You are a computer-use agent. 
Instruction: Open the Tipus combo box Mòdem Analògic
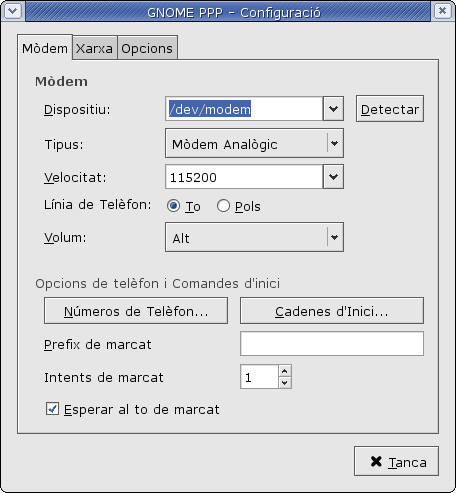click(254, 144)
